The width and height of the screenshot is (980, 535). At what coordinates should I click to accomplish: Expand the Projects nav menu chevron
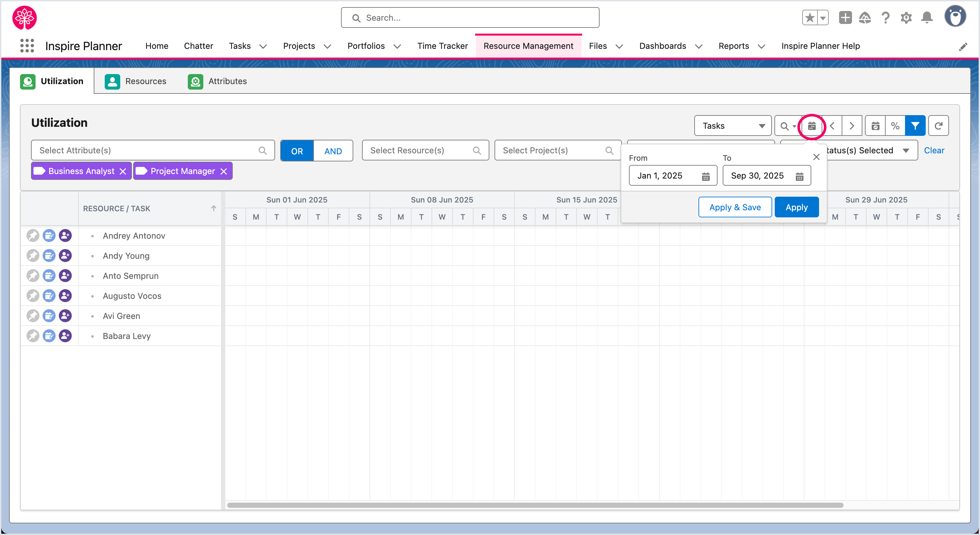point(327,47)
